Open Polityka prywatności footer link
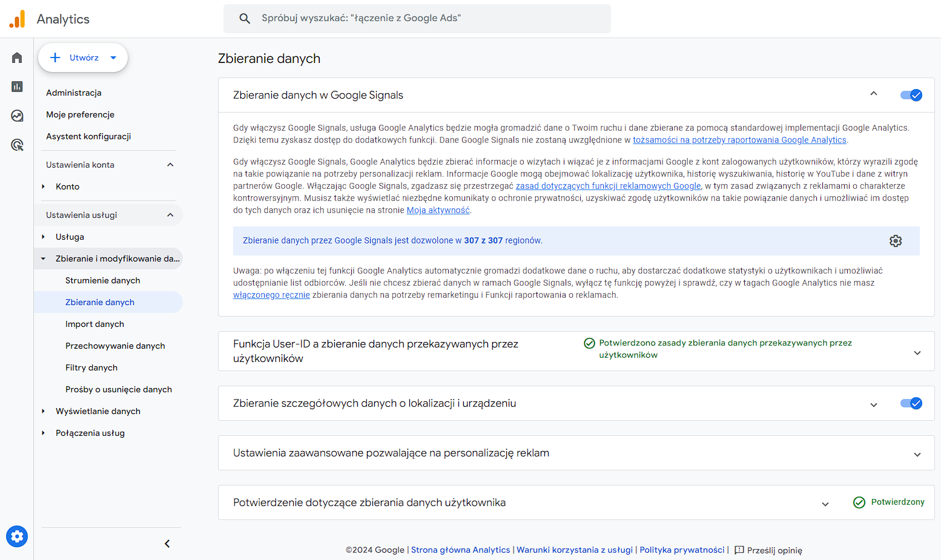 point(682,550)
